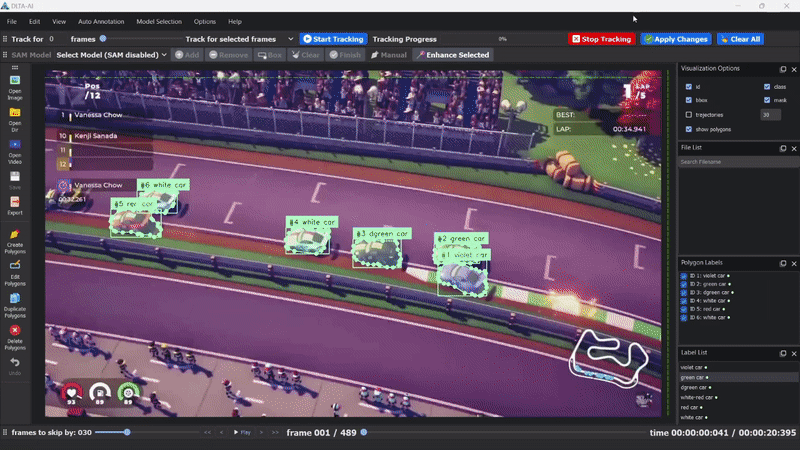Open the File menu
The width and height of the screenshot is (800, 450).
[12, 21]
